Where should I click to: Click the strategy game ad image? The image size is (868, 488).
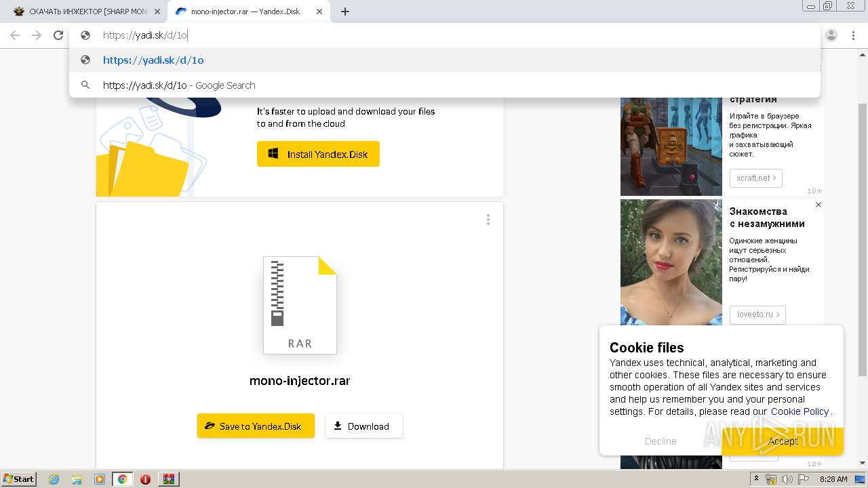(671, 146)
